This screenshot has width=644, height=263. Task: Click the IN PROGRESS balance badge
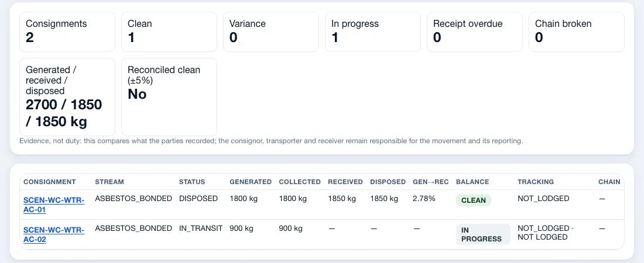(483, 235)
